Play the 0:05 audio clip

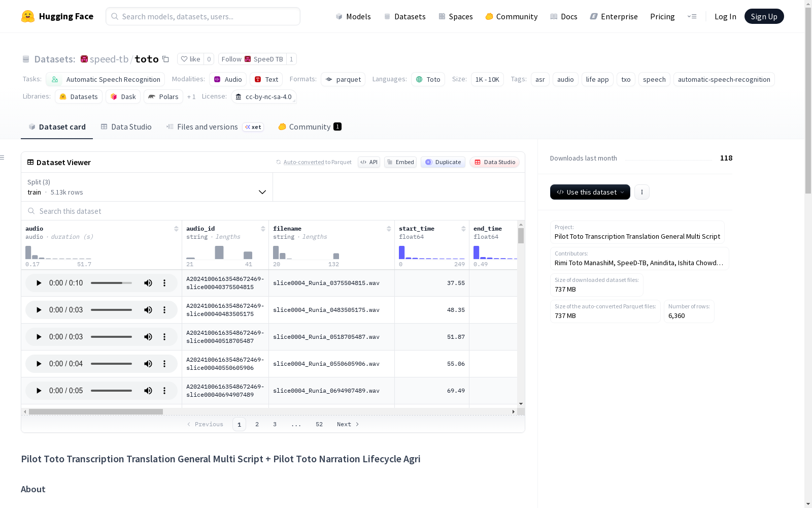tap(39, 391)
